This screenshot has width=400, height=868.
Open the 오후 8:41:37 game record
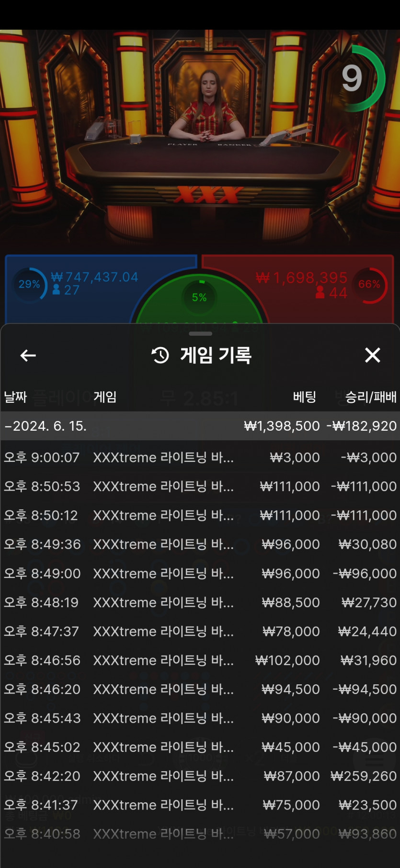tap(200, 805)
